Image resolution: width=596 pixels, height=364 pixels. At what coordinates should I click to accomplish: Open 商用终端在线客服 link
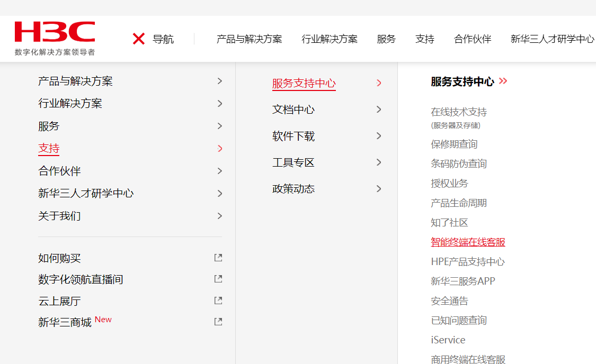tap(468, 359)
